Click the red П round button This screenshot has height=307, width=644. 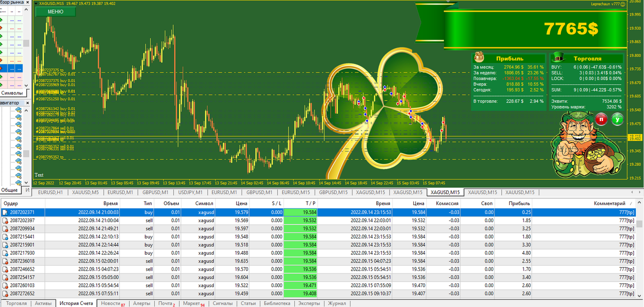602,119
